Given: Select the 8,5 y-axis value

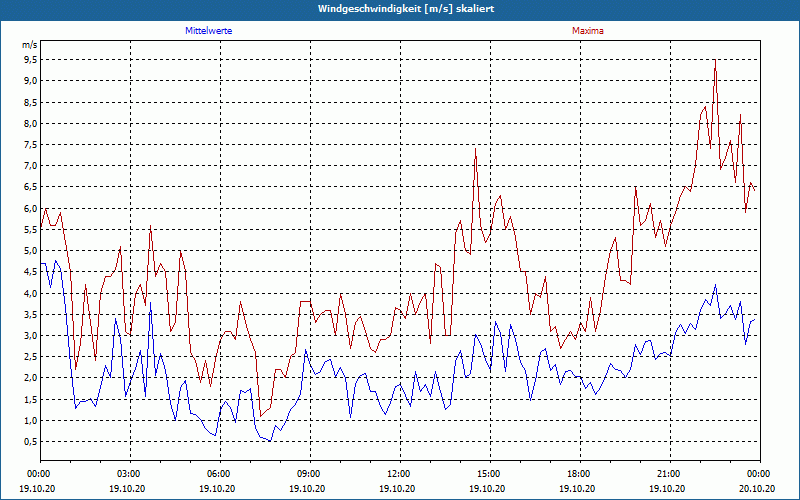Looking at the screenshot, I should [30, 102].
